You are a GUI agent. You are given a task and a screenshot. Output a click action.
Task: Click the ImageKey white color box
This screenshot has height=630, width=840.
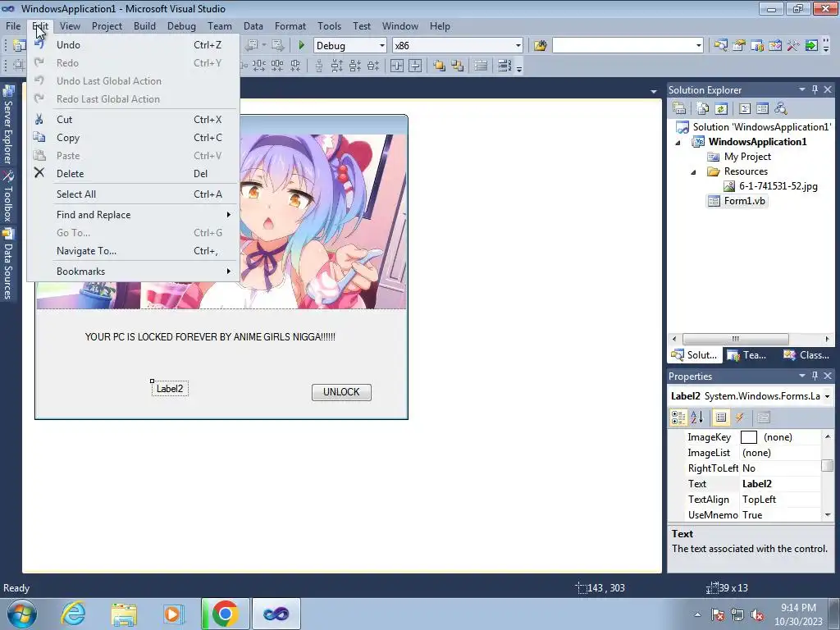(748, 437)
